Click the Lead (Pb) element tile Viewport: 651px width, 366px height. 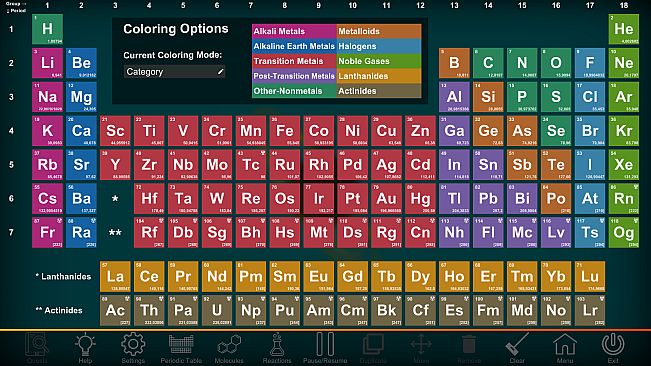click(x=488, y=198)
